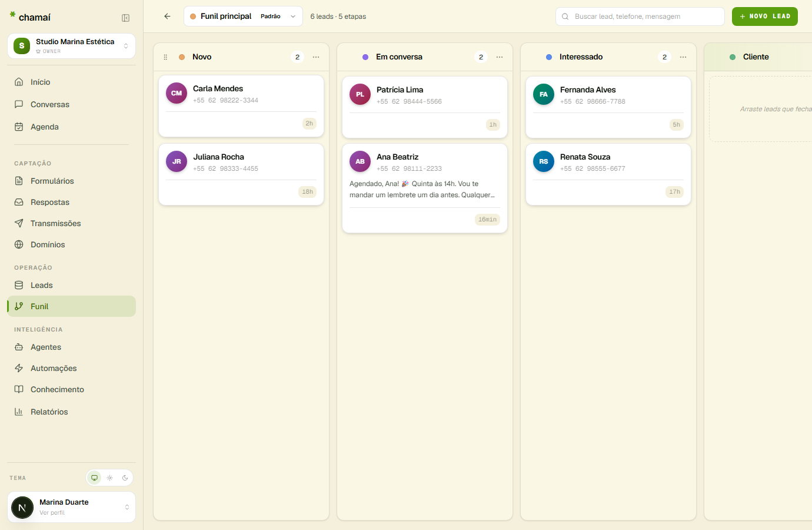Open Transmissões section
Viewport: 812px width, 530px height.
pos(72,223)
